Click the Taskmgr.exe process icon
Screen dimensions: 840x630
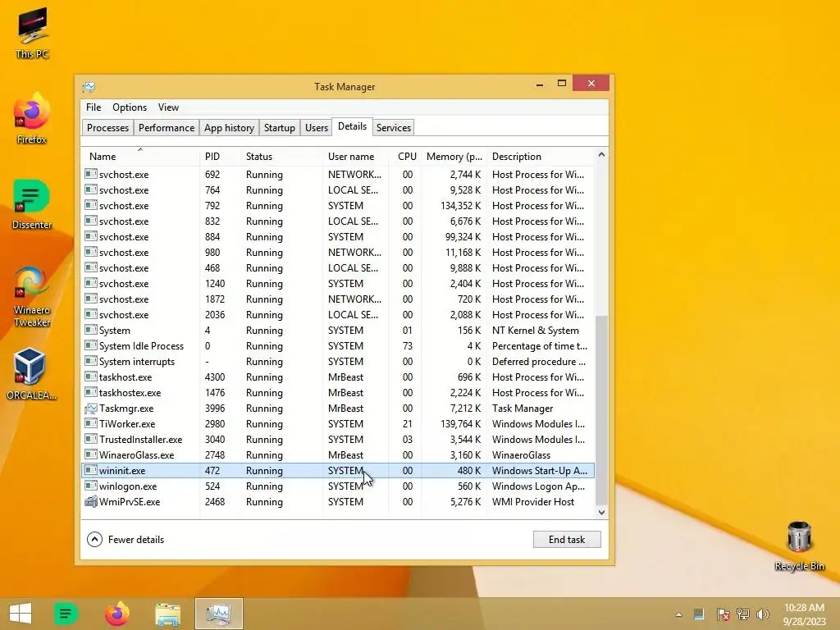pyautogui.click(x=91, y=409)
